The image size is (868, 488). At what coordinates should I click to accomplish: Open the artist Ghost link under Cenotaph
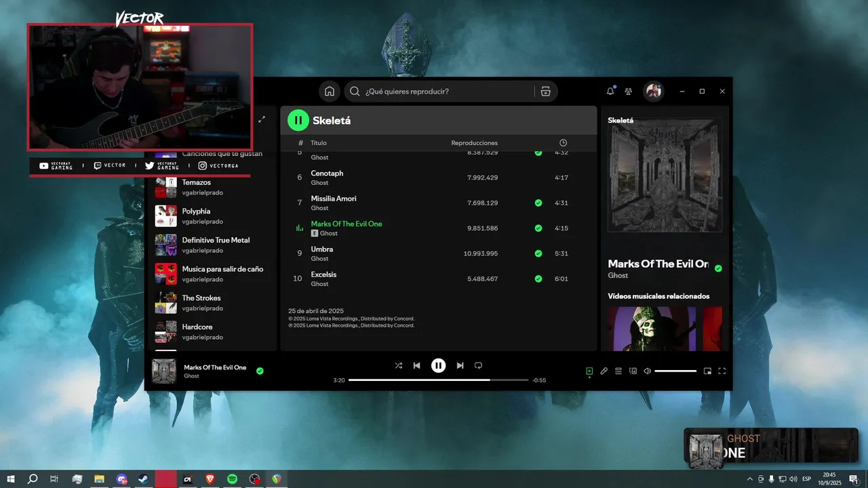[319, 183]
